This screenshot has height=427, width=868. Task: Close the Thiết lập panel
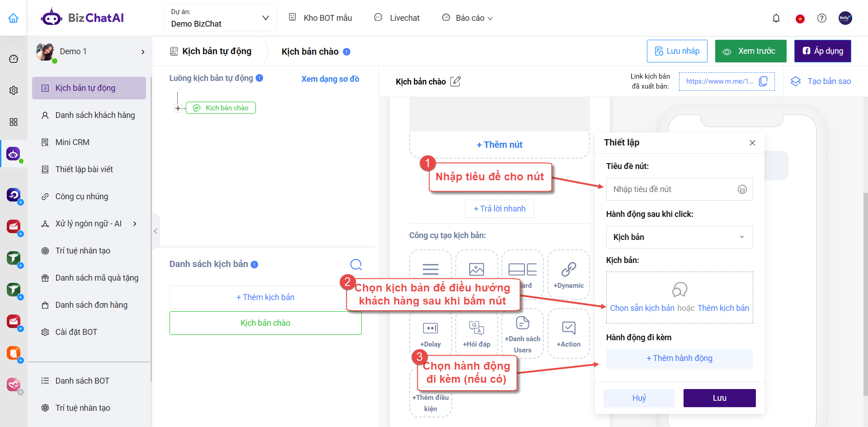pyautogui.click(x=752, y=143)
